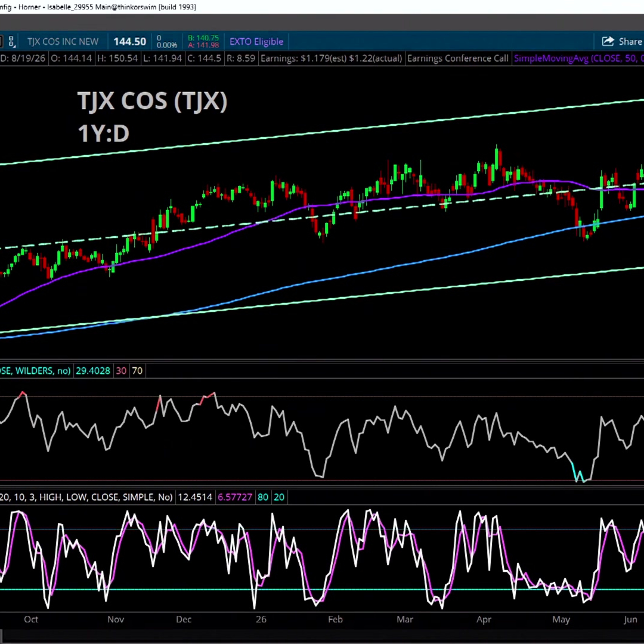The height and width of the screenshot is (644, 644).
Task: Click the thinkorswim window title bar text
Action: click(x=98, y=7)
